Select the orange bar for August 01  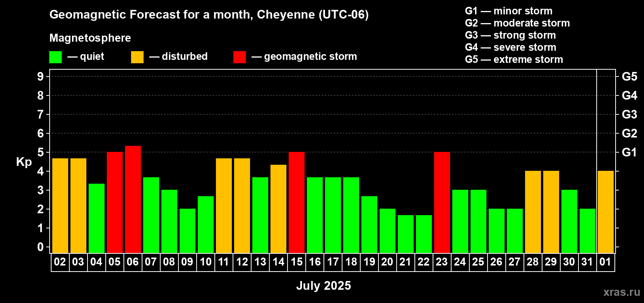pos(606,212)
